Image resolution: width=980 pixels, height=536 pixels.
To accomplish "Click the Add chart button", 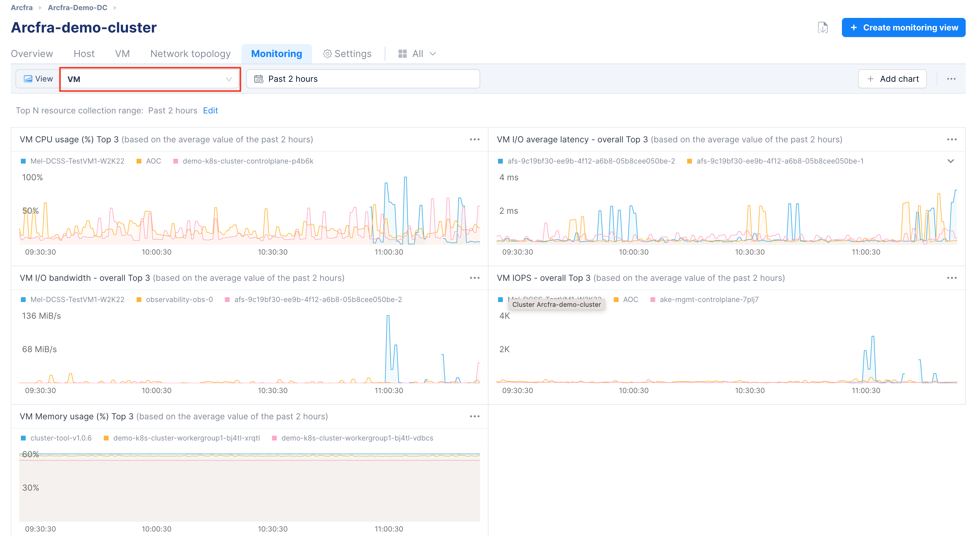I will (x=892, y=79).
